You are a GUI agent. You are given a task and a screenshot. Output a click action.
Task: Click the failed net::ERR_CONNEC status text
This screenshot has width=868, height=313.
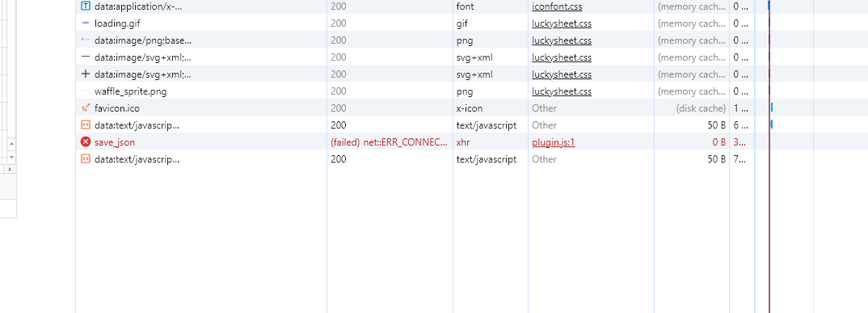click(390, 142)
